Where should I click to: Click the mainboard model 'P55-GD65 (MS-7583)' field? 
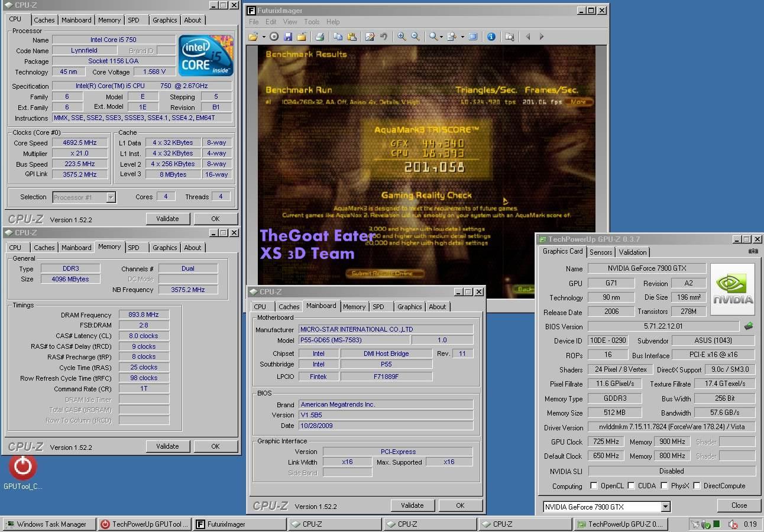(354, 340)
